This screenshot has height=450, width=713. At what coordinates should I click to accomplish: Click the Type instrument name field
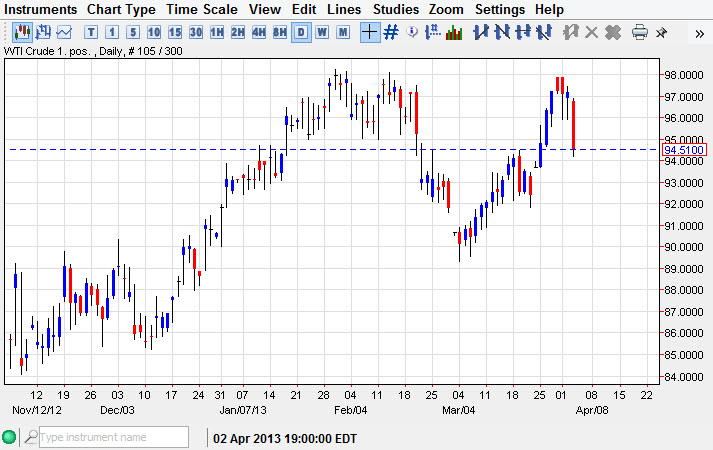(112, 437)
